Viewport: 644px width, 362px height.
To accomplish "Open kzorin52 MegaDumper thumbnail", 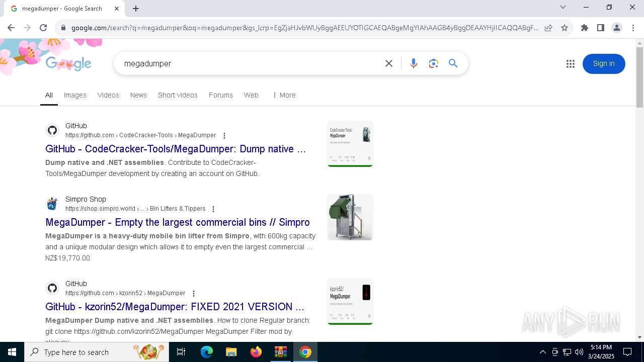I will point(350,302).
